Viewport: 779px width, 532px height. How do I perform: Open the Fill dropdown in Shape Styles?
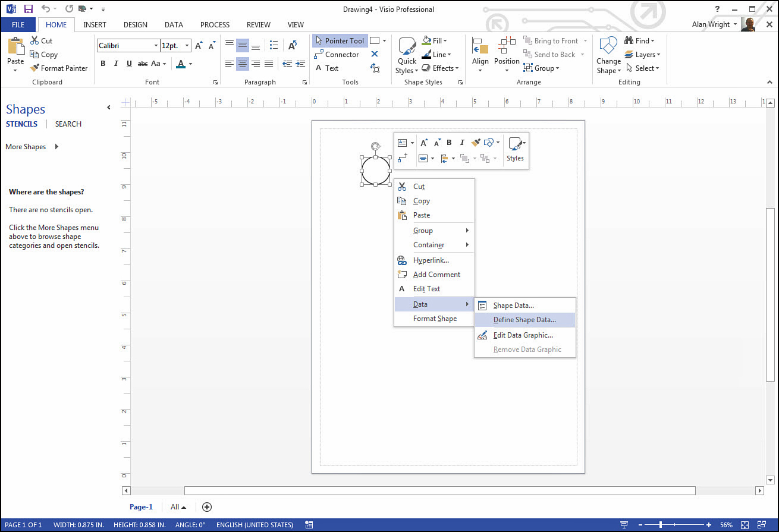pos(435,40)
